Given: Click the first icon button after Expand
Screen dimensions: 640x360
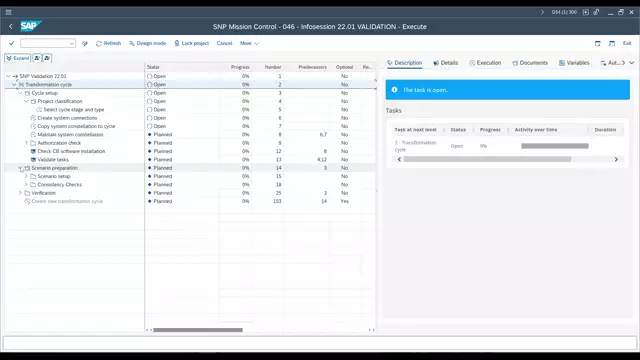Looking at the screenshot, I should click(x=37, y=58).
